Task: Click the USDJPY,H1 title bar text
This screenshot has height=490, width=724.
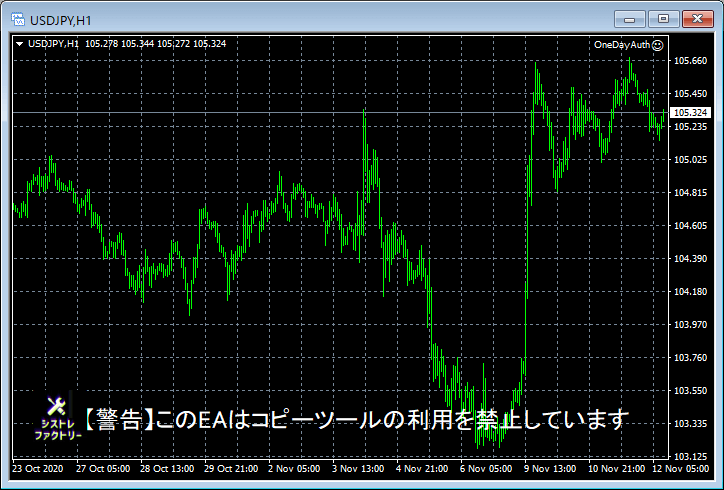Action: click(60, 21)
